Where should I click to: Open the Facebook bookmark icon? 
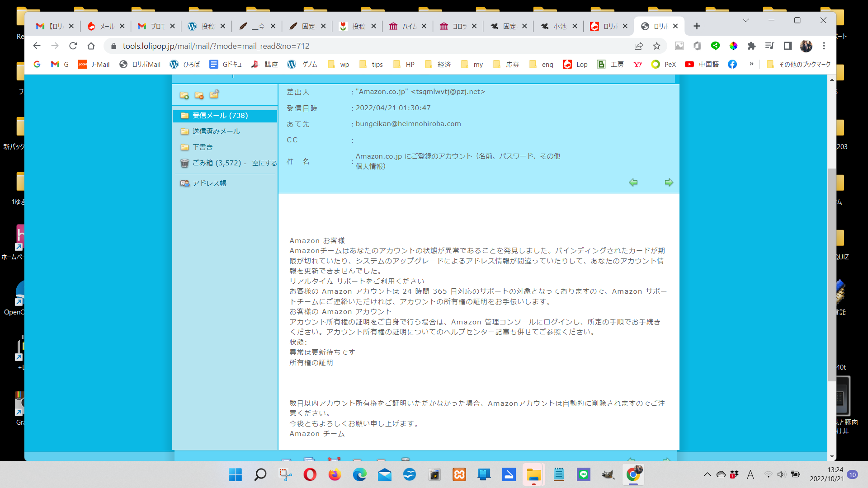tap(732, 65)
